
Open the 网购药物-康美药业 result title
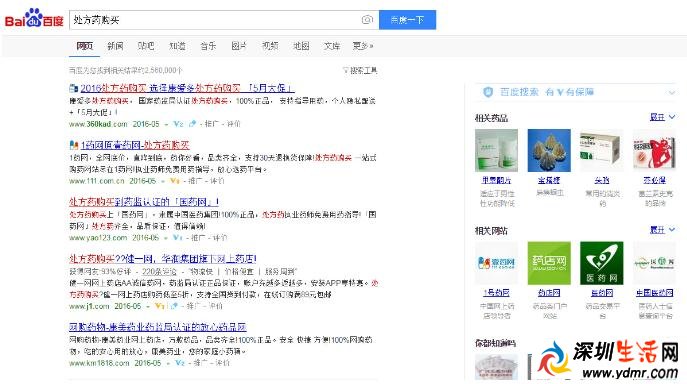pos(158,327)
